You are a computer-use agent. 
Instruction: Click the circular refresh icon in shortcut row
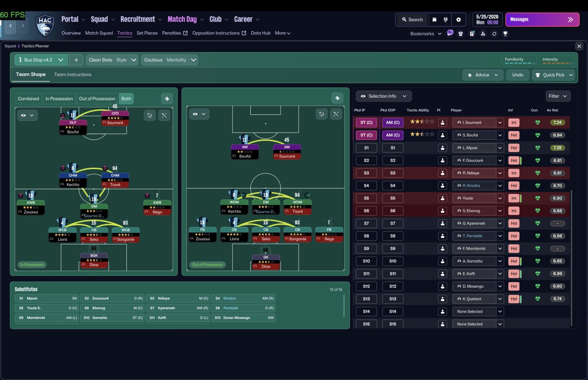pos(494,34)
